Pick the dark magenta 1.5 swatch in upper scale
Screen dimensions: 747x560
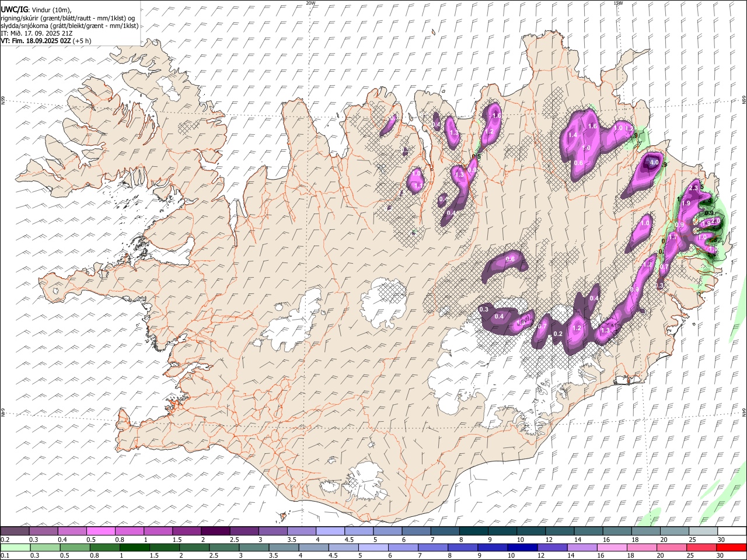point(187,531)
